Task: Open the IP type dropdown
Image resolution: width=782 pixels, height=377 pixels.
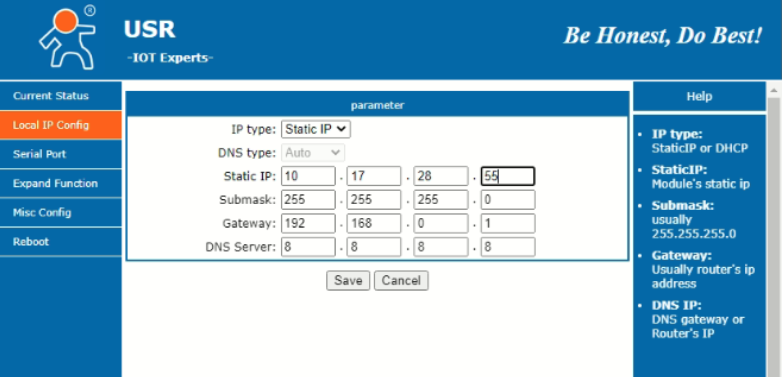Action: [x=316, y=129]
